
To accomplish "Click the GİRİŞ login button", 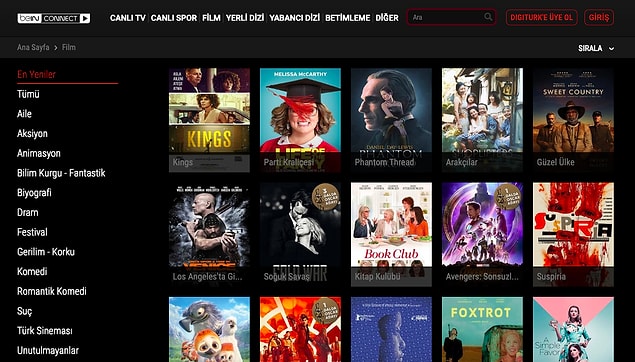I will click(599, 17).
